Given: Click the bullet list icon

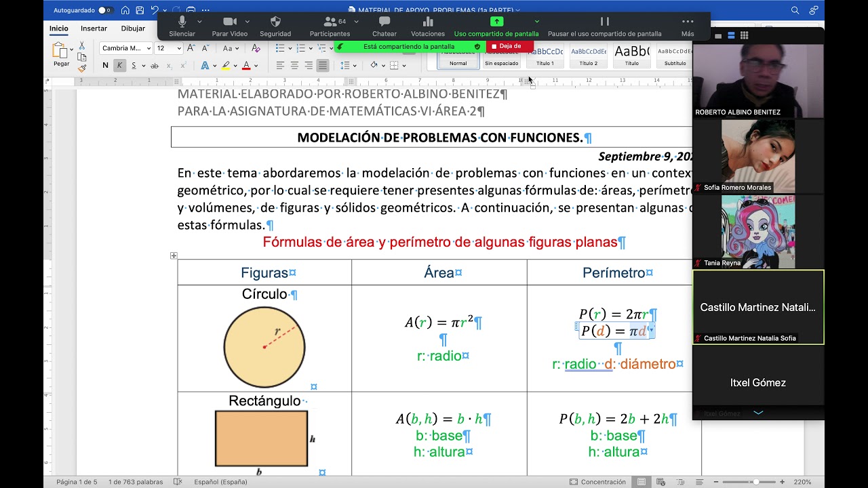Looking at the screenshot, I should pos(280,48).
